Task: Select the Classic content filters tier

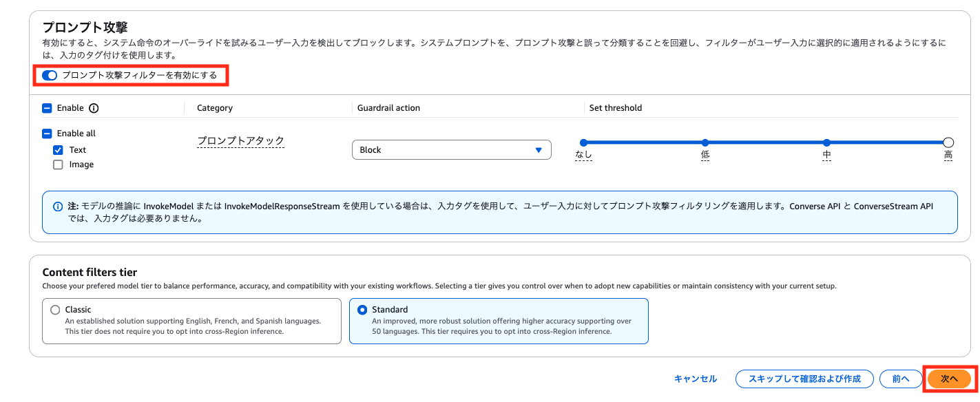Action: [x=55, y=310]
